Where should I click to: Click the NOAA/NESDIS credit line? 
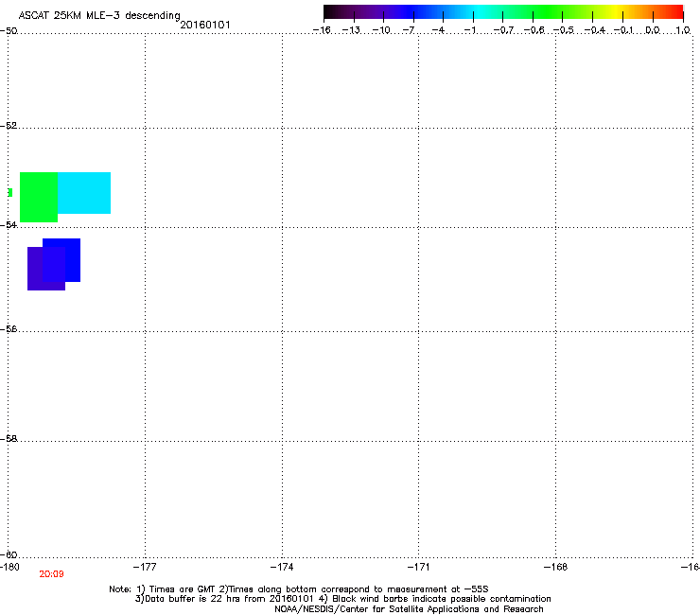(409, 609)
